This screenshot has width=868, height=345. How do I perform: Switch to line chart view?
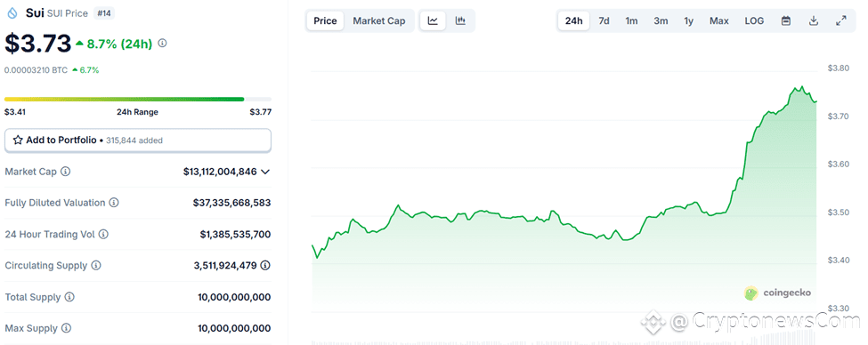433,21
